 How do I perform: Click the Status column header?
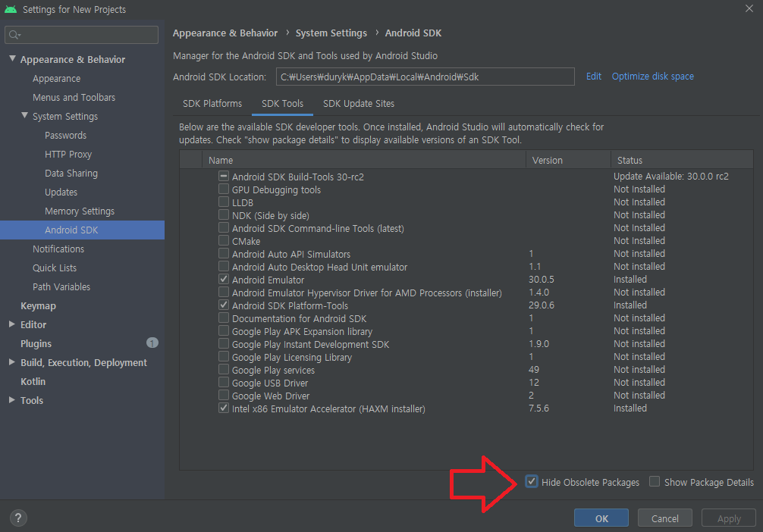click(682, 160)
